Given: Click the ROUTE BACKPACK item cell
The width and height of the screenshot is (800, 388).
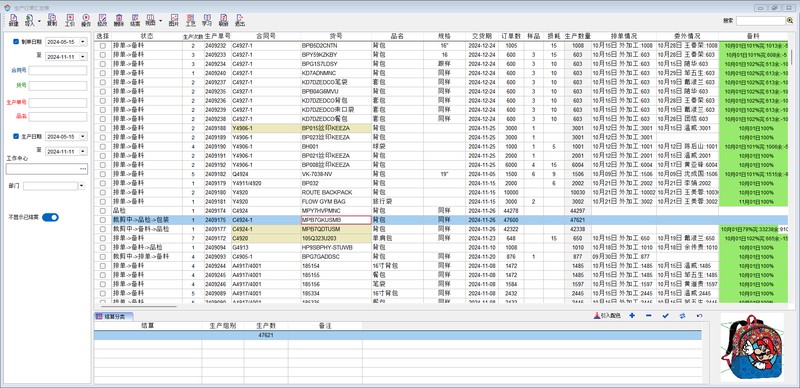Looking at the screenshot, I should (336, 192).
